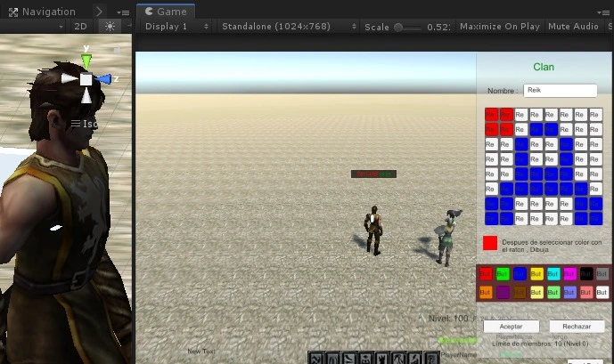
Task: Click the white left-pointing gizmo cone
Action: click(x=69, y=78)
